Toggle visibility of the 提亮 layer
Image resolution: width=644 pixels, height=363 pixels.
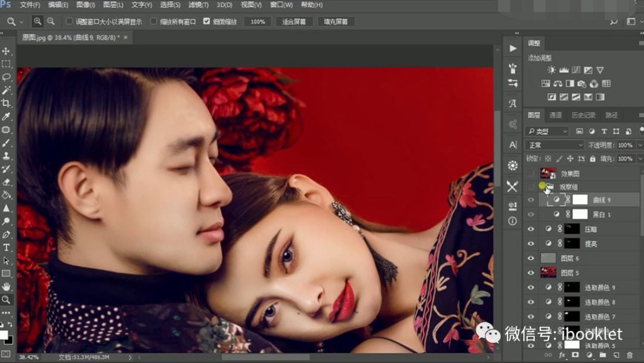tap(531, 243)
